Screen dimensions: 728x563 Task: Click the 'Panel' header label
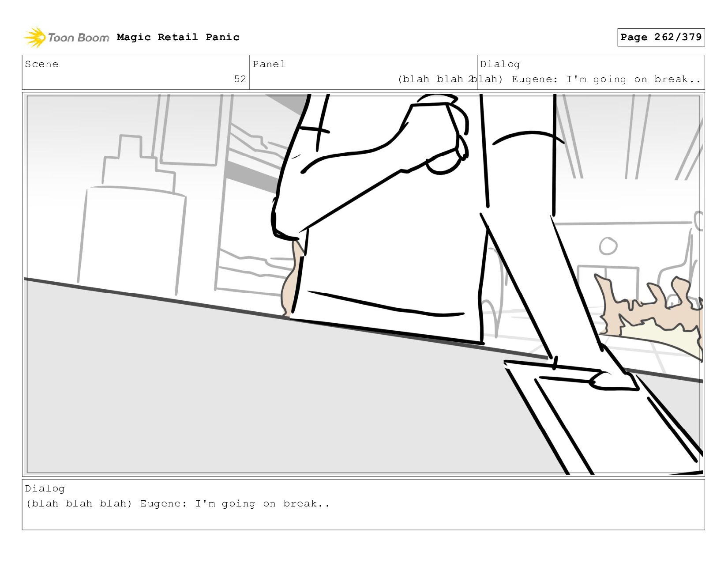pyautogui.click(x=269, y=64)
